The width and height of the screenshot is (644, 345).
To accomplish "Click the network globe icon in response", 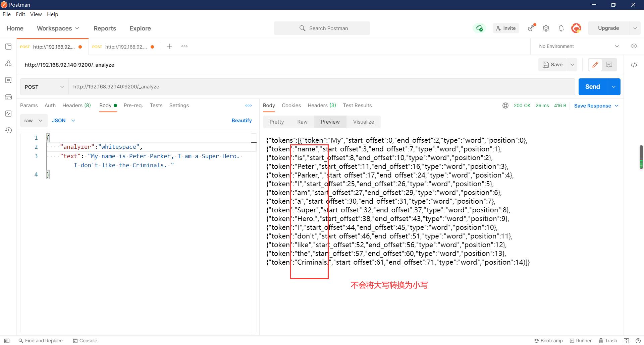I will coord(505,106).
